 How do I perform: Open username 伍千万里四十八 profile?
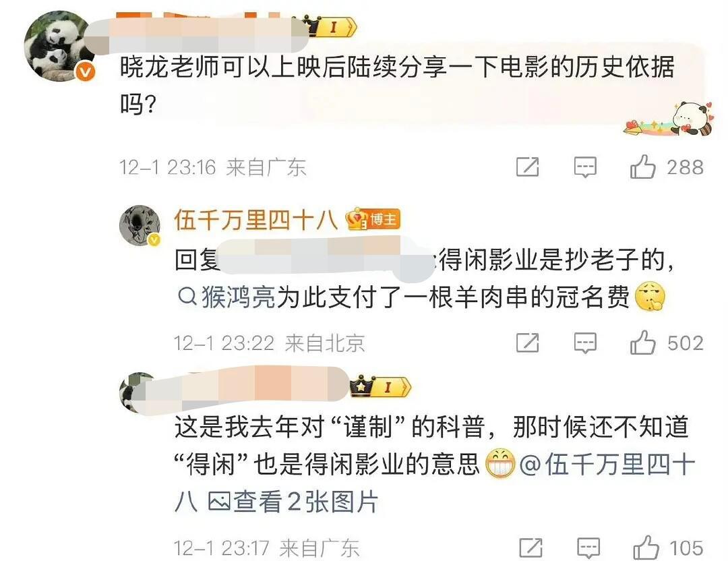point(255,220)
